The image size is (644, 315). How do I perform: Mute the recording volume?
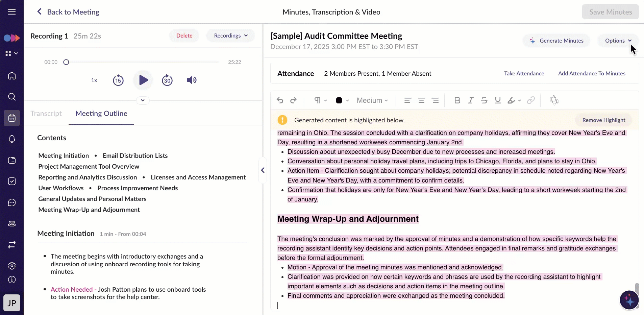(192, 80)
